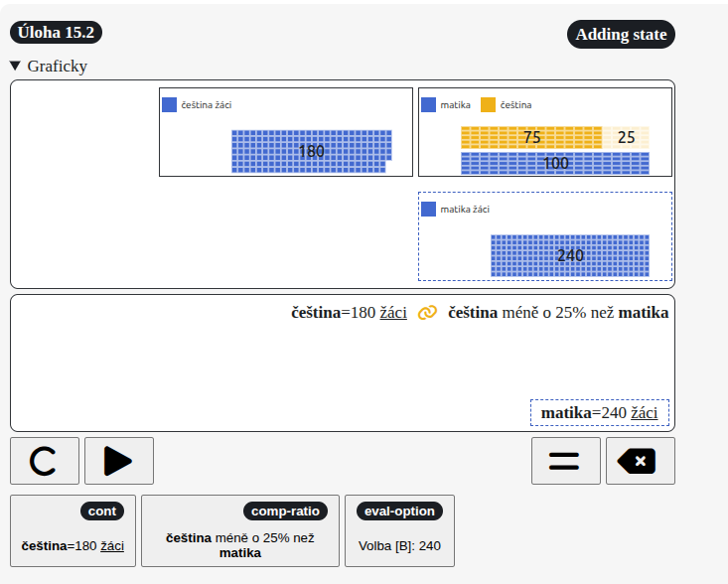Image resolution: width=728 pixels, height=584 pixels.
Task: Click the blue grid labeled 240
Action: [x=569, y=255]
